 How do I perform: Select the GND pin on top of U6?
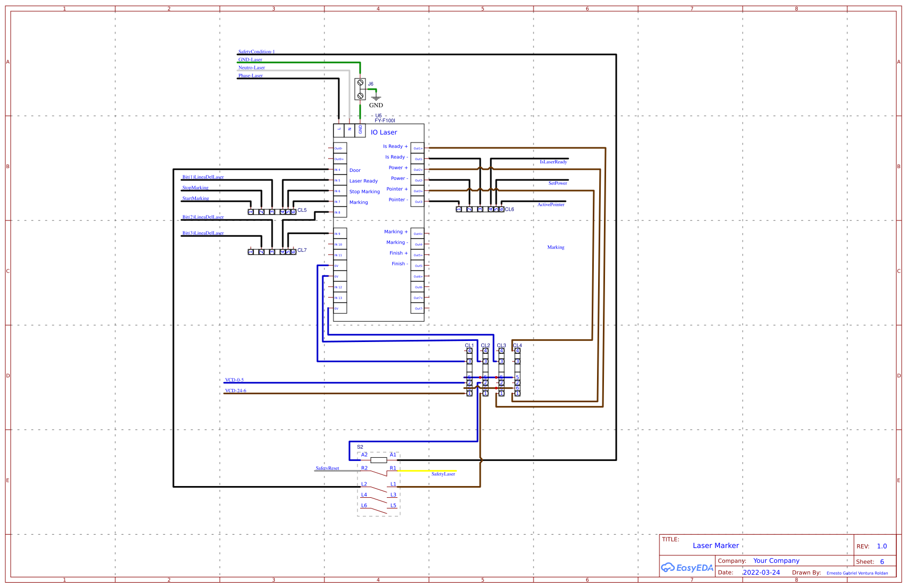(x=361, y=131)
